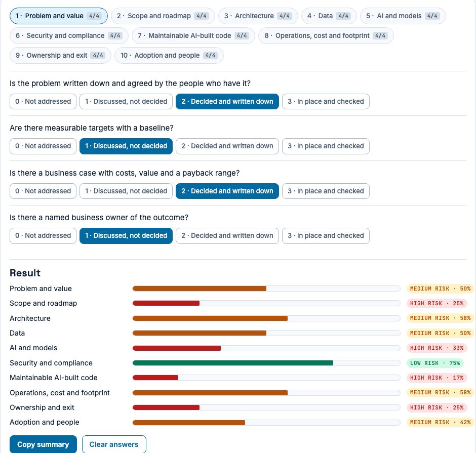
Task: Open the Architecture section tab
Action: [258, 16]
